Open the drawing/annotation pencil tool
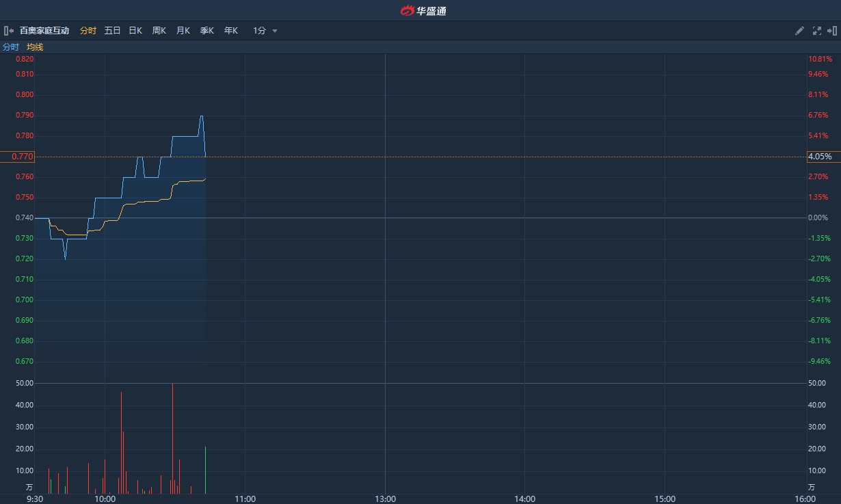Image resolution: width=841 pixels, height=504 pixels. tap(799, 30)
